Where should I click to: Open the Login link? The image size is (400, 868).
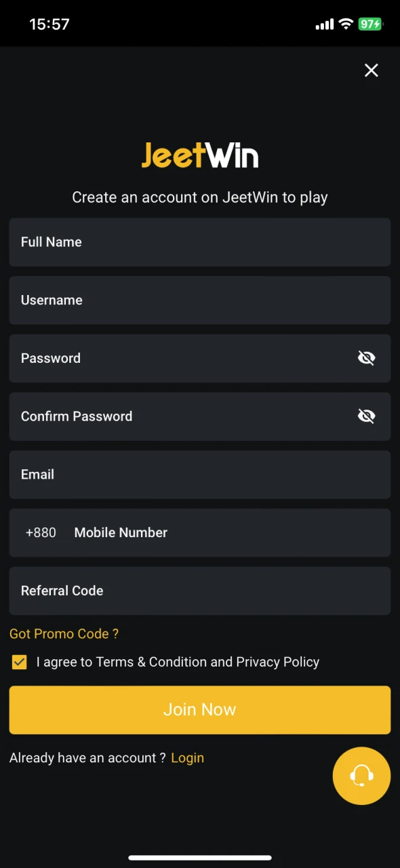[187, 758]
